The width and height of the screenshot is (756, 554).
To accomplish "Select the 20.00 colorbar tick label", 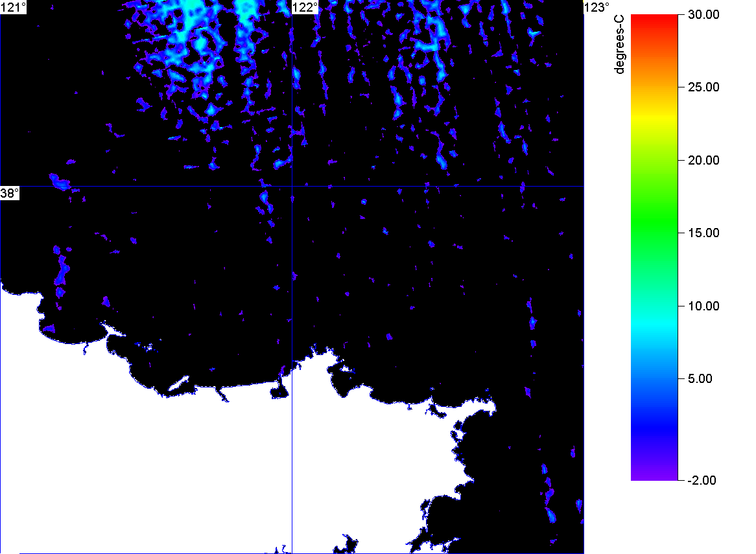I will 703,161.
